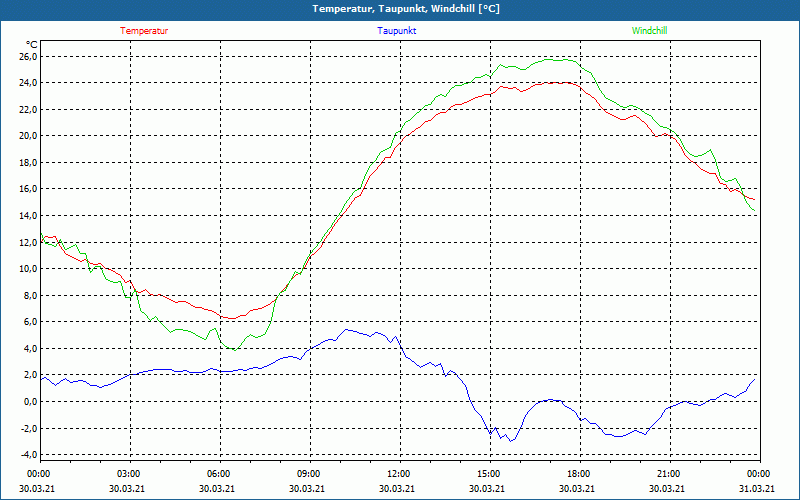
Task: Click the 6,0 y-axis value
Action: point(30,321)
